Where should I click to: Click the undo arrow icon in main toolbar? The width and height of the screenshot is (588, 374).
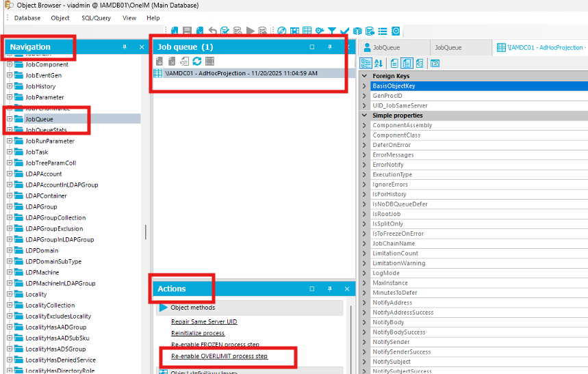tap(213, 31)
